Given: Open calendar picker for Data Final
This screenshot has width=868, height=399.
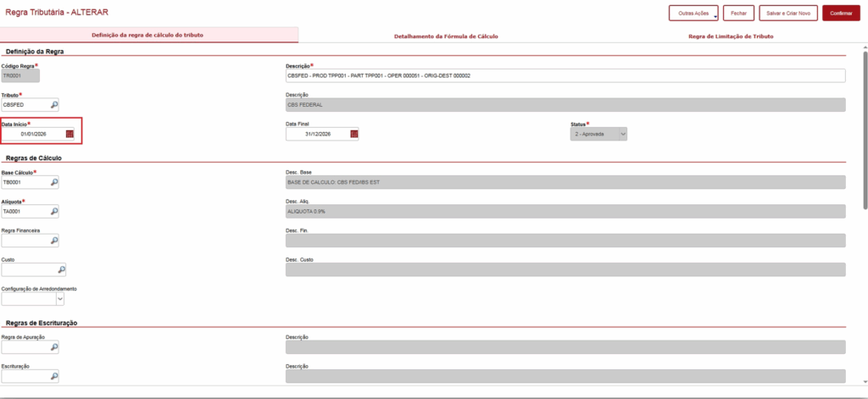Looking at the screenshot, I should (354, 134).
